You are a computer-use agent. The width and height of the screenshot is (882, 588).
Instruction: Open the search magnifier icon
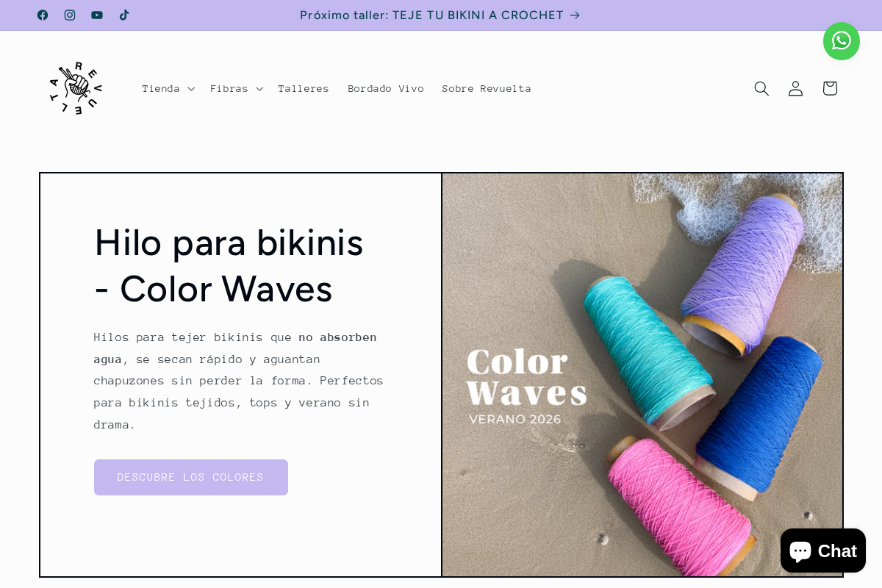(761, 88)
